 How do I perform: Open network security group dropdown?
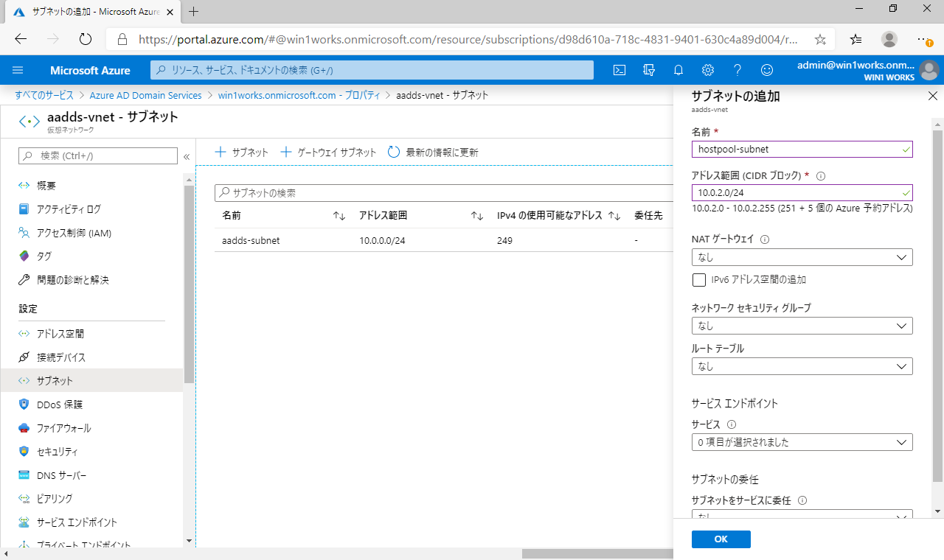(802, 326)
